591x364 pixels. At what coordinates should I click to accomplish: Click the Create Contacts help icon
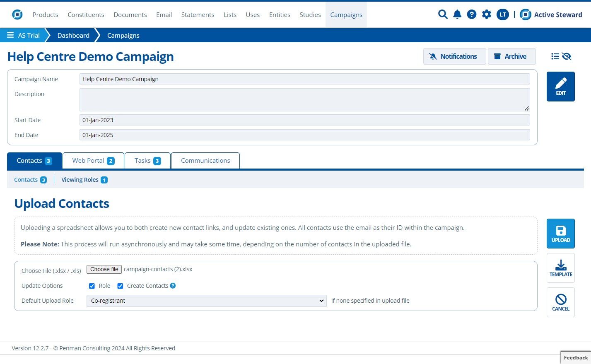(173, 286)
